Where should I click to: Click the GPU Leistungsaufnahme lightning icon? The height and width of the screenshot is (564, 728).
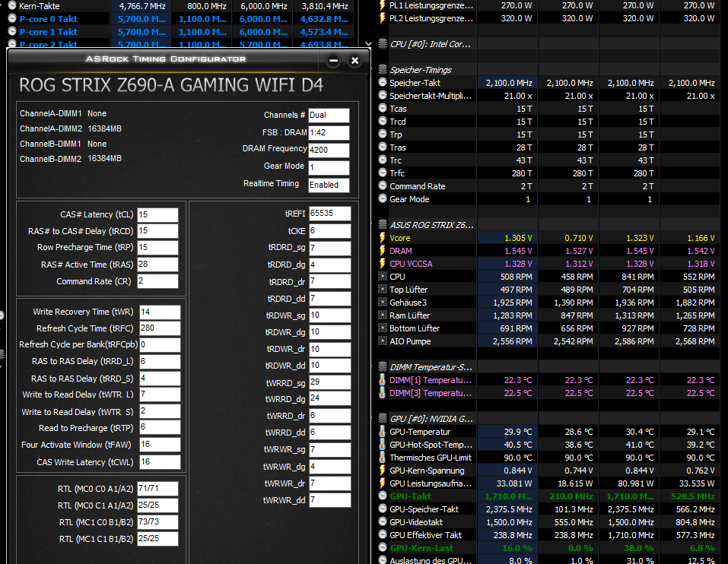pos(382,483)
